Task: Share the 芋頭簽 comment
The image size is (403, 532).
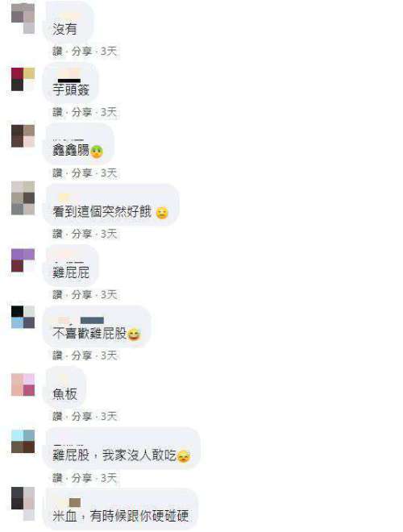Action: (81, 112)
